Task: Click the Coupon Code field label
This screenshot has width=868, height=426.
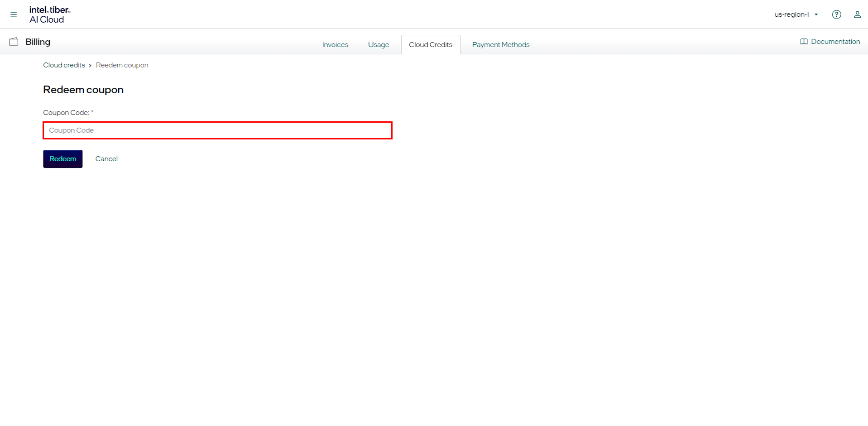Action: click(x=68, y=113)
